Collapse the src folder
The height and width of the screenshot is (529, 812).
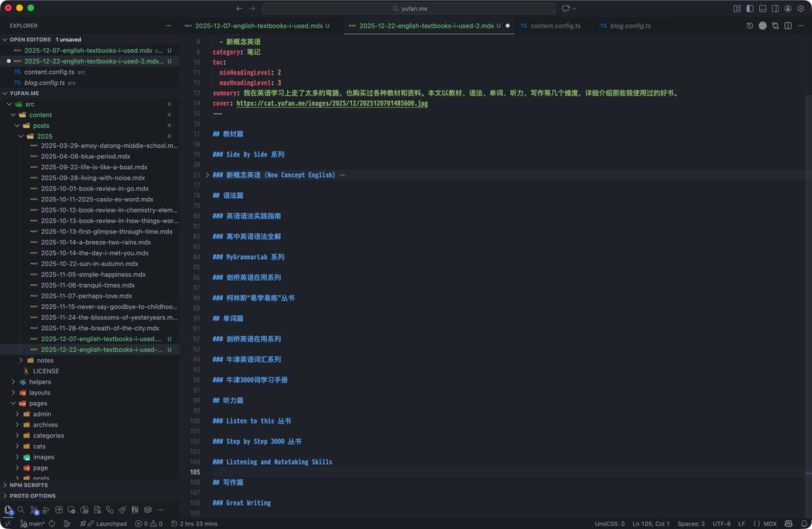[89, 104]
